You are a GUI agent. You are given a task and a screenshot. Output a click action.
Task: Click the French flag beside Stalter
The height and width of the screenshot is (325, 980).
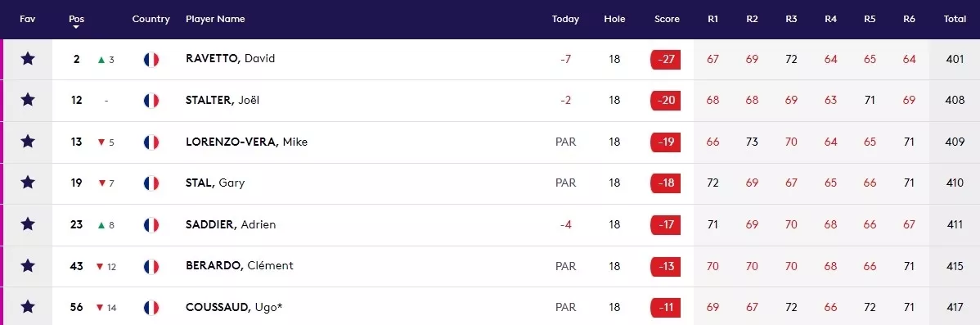click(151, 101)
